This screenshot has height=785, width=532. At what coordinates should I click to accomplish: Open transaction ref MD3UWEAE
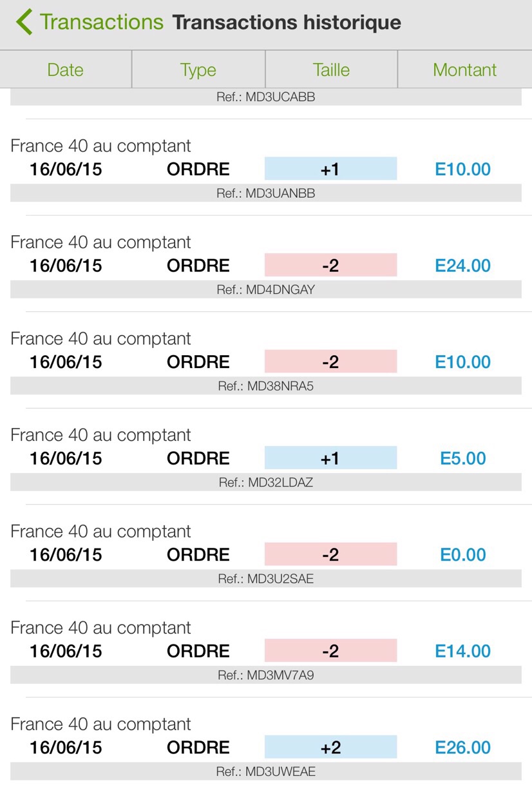tap(266, 771)
